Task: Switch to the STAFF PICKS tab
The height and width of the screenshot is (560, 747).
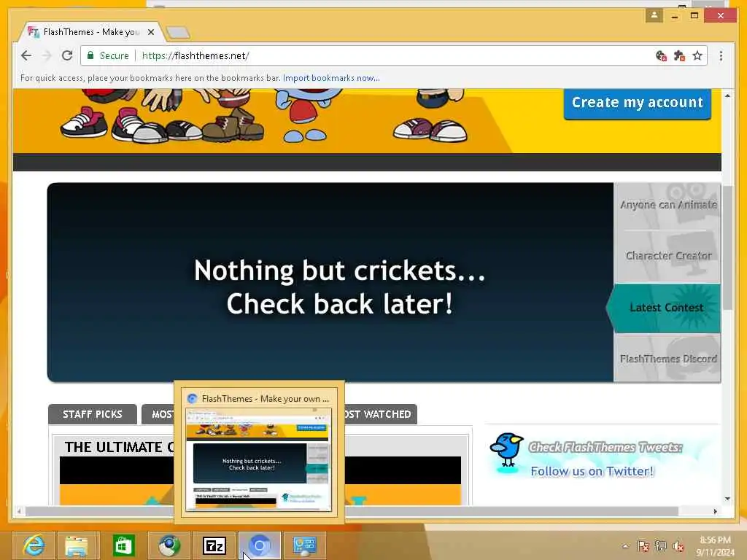Action: point(93,414)
